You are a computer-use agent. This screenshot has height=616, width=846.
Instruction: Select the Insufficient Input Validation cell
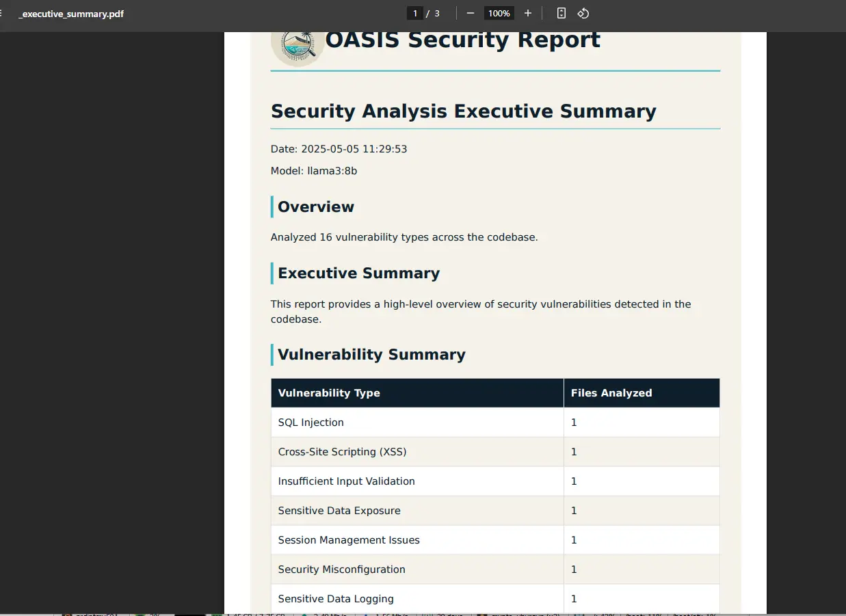coord(417,481)
